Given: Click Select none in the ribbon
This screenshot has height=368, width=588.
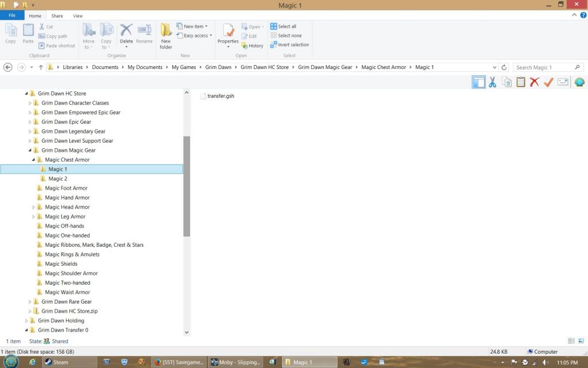Looking at the screenshot, I should [286, 35].
